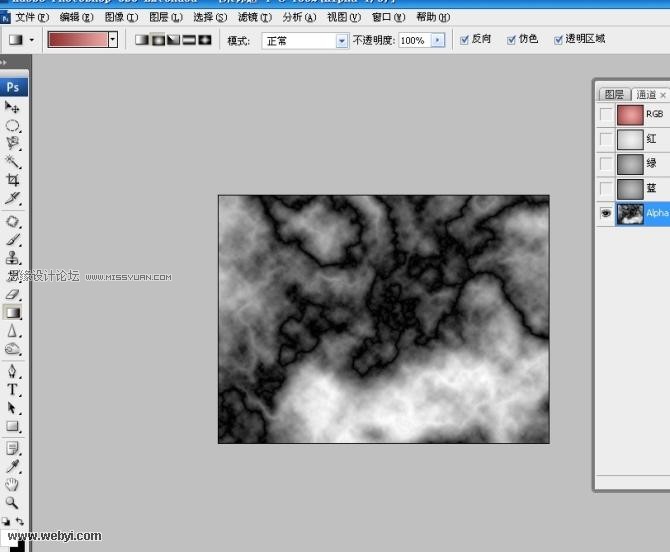Image resolution: width=670 pixels, height=552 pixels.
Task: Open the 图像 menu
Action: pyautogui.click(x=121, y=17)
